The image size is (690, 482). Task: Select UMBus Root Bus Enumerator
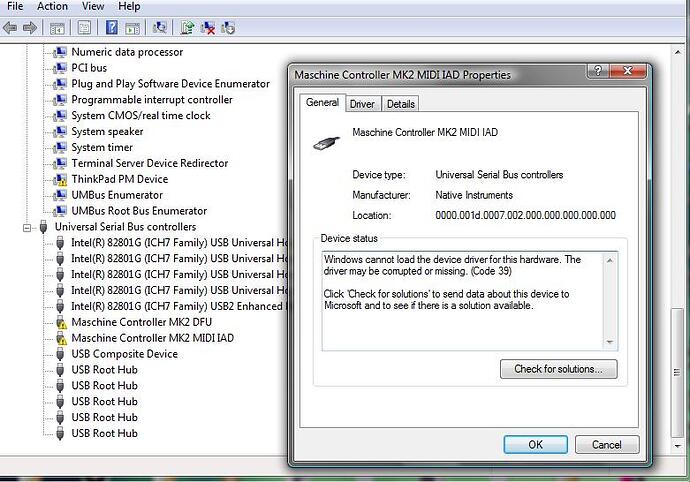(x=139, y=211)
